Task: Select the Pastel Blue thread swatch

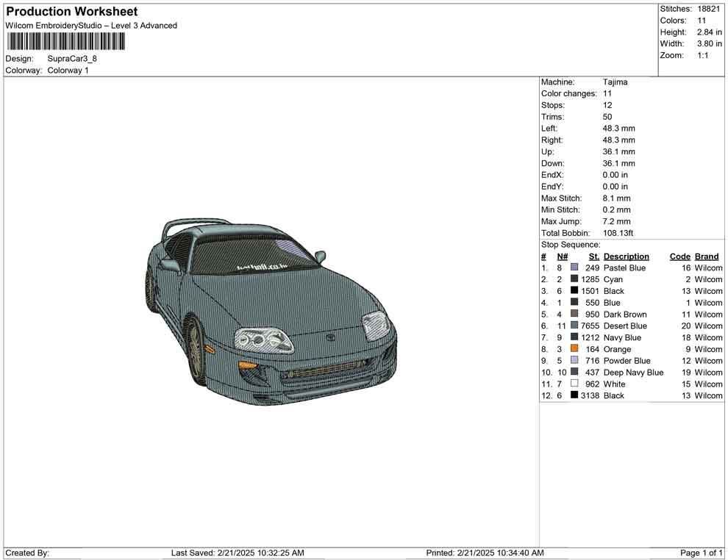Action: [x=574, y=268]
